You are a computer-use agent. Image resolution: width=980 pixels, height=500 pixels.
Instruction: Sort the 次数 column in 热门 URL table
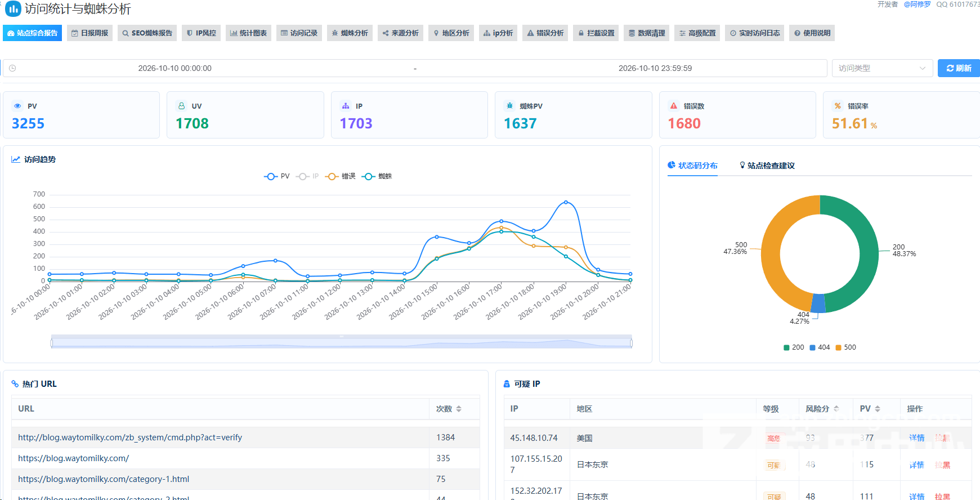click(x=459, y=409)
